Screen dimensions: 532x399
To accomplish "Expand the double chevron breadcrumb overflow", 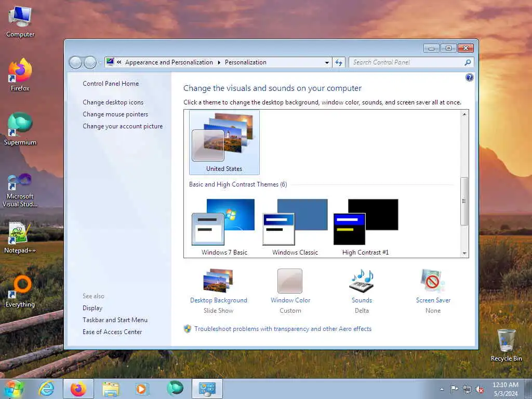I will pos(119,62).
